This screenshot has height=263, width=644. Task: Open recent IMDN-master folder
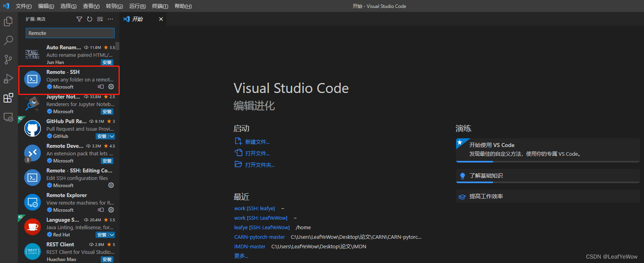250,246
